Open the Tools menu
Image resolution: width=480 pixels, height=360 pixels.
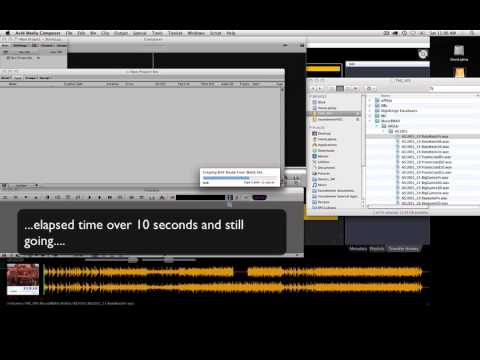click(157, 33)
